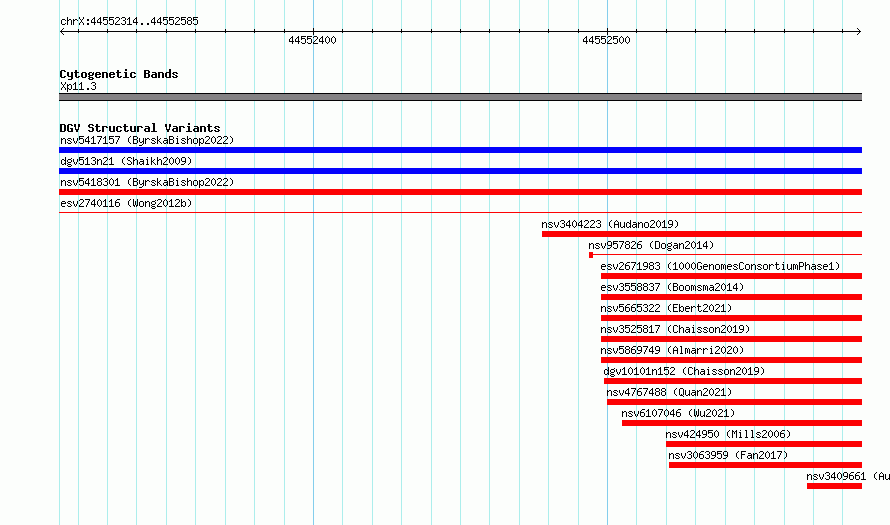890x525 pixels.
Task: Click the red nsv424950 variant bar
Action: click(x=764, y=444)
